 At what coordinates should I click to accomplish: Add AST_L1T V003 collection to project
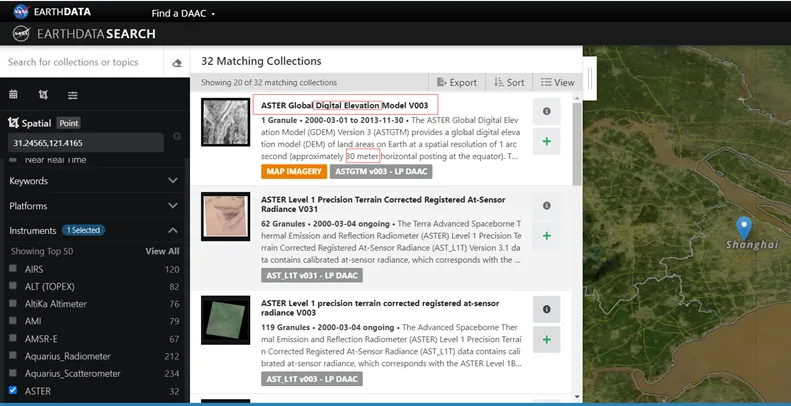546,339
